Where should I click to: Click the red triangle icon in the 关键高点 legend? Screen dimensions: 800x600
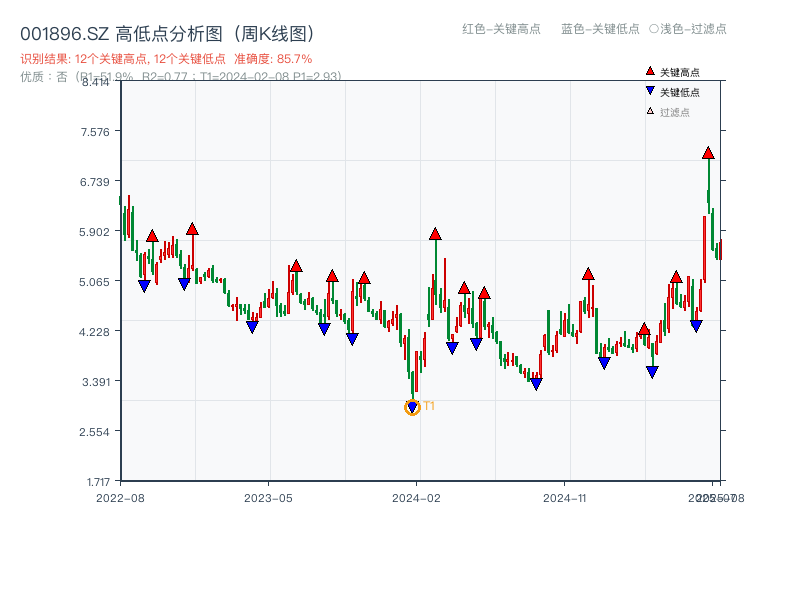(650, 71)
